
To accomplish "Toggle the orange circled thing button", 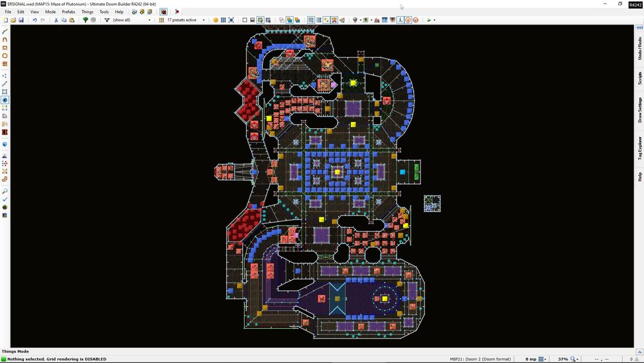I will [x=408, y=20].
